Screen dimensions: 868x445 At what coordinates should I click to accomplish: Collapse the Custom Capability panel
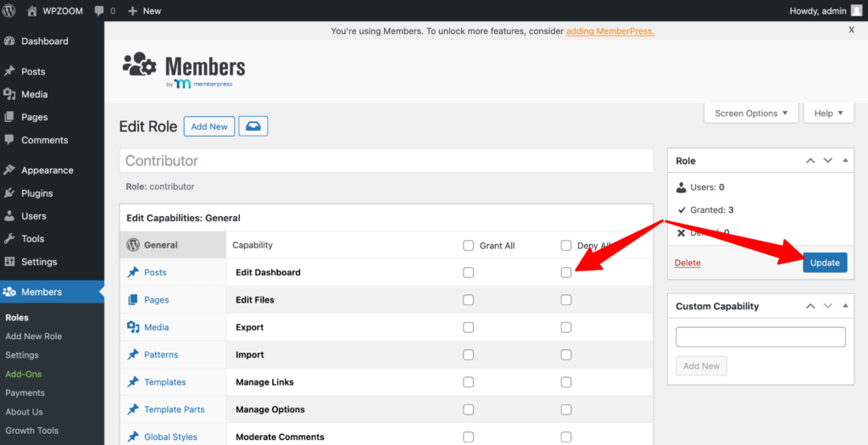click(845, 305)
